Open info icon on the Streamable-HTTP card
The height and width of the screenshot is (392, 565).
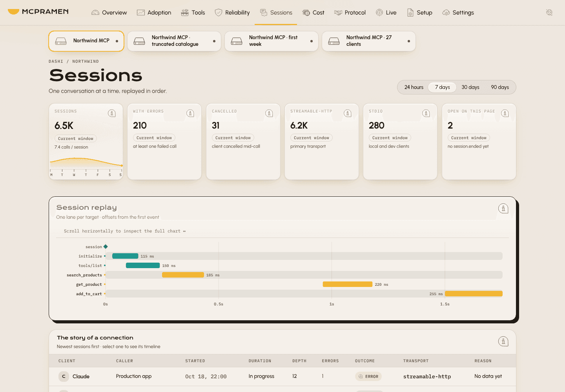(x=348, y=113)
